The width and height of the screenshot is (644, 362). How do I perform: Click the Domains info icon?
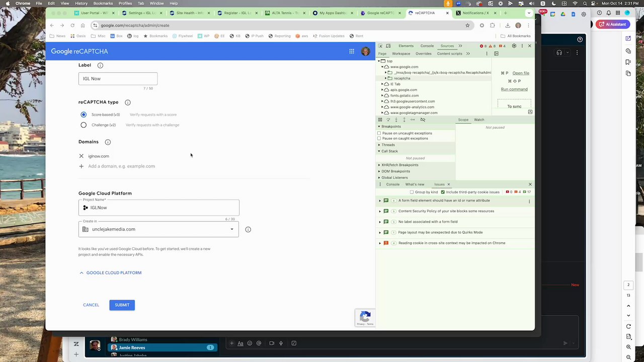click(x=108, y=142)
